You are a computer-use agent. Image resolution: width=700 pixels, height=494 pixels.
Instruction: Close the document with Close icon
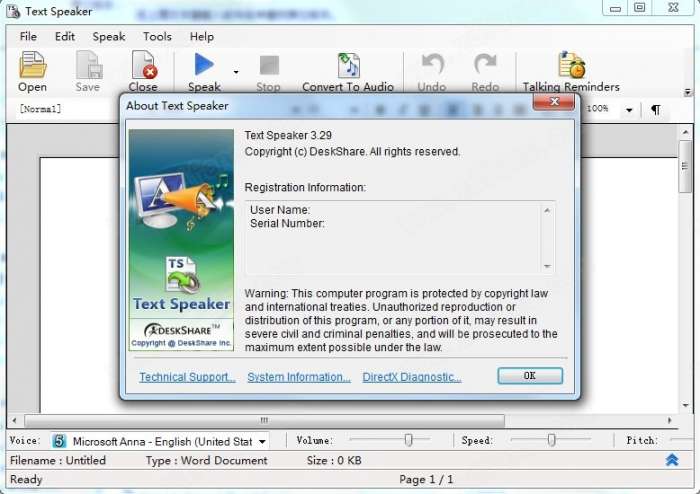pos(144,65)
